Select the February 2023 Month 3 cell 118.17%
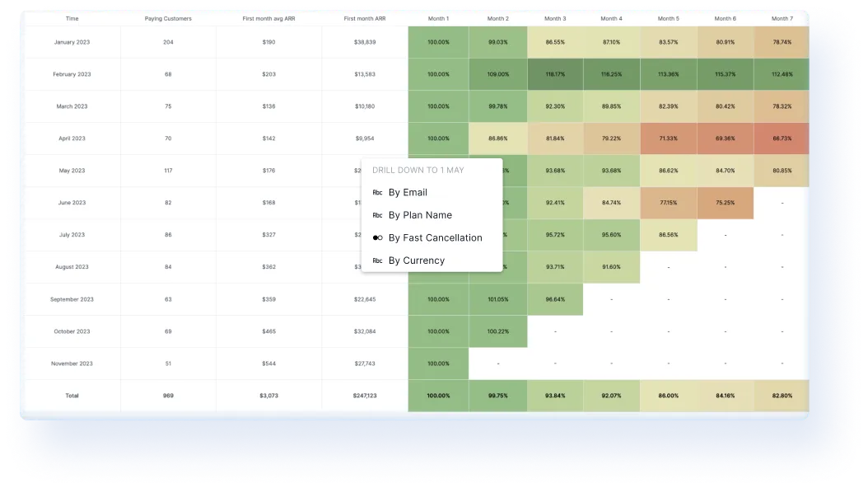Screen dimensions: 868x488 [555, 74]
